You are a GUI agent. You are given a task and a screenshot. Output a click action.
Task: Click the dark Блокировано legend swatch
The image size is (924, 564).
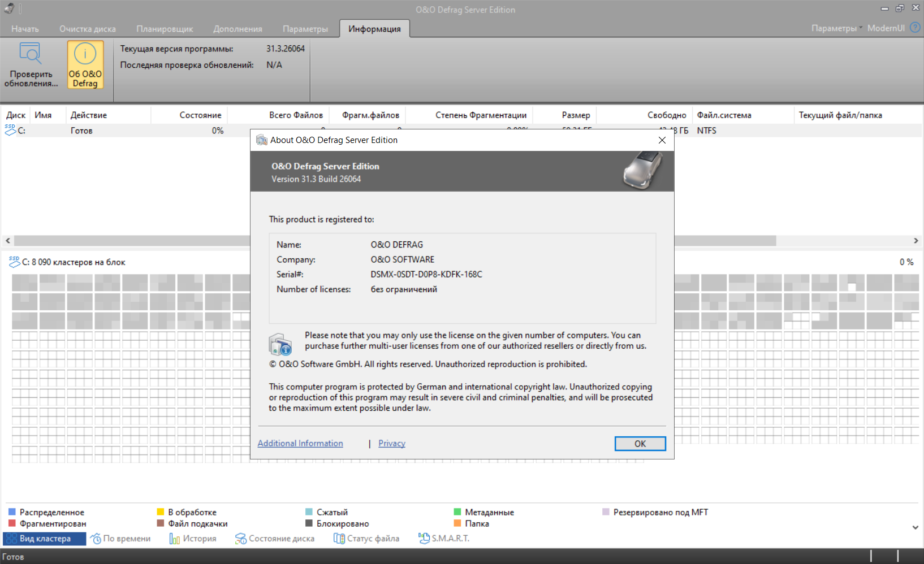tap(309, 523)
